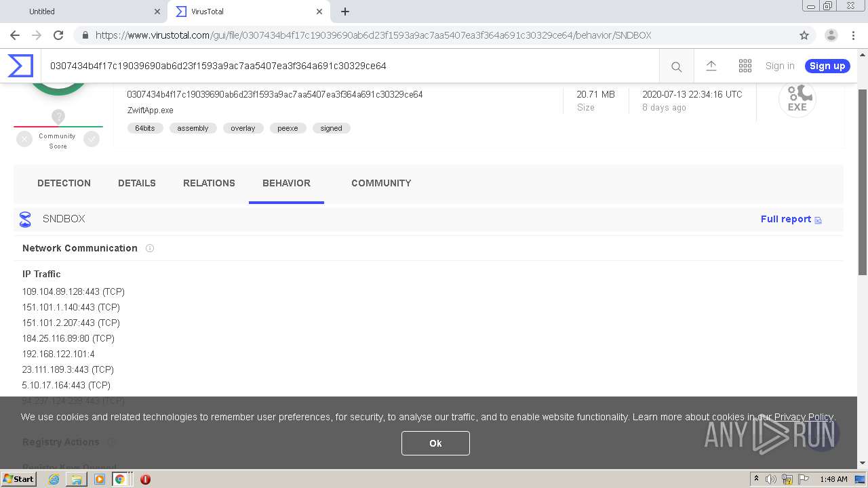The width and height of the screenshot is (868, 488).
Task: Click IP entry 184.25.116.89:80 (TCP)
Action: coord(68,338)
